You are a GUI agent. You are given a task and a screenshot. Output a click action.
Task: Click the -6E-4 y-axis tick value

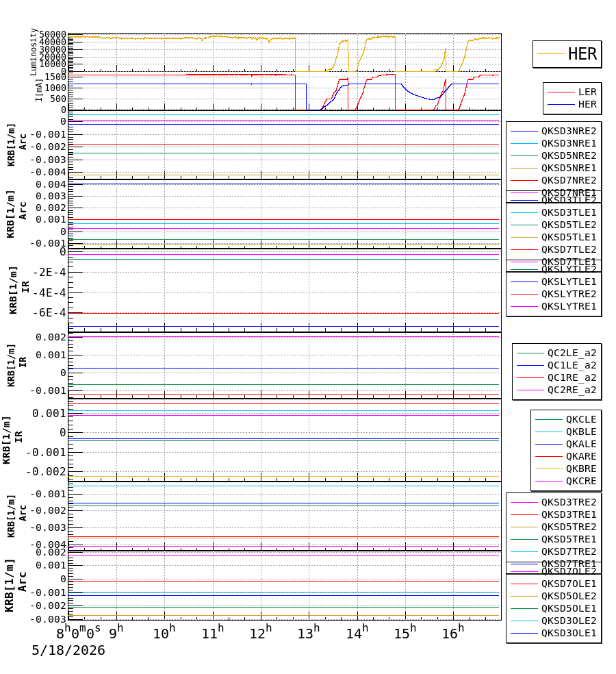(50, 312)
